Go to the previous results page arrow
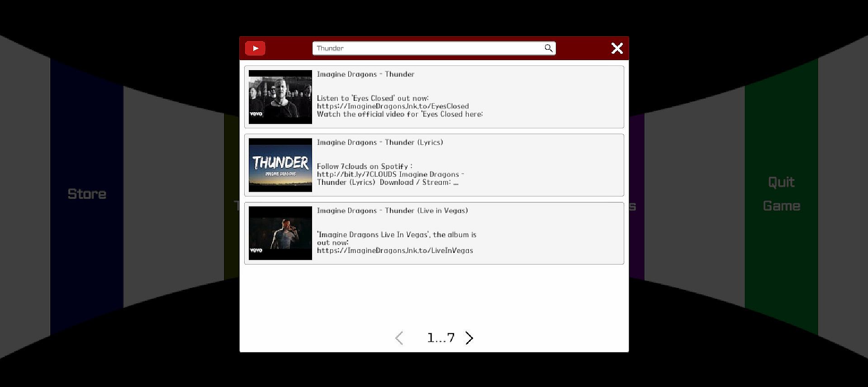 pos(399,338)
